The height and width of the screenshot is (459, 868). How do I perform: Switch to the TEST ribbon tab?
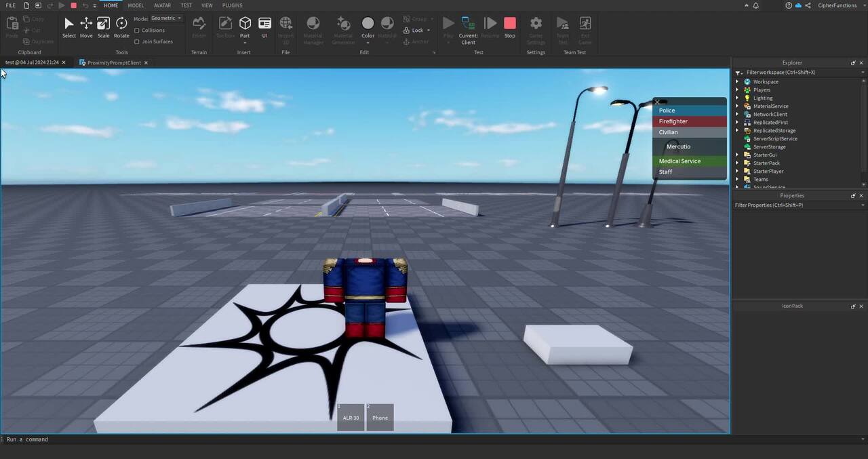pos(186,5)
